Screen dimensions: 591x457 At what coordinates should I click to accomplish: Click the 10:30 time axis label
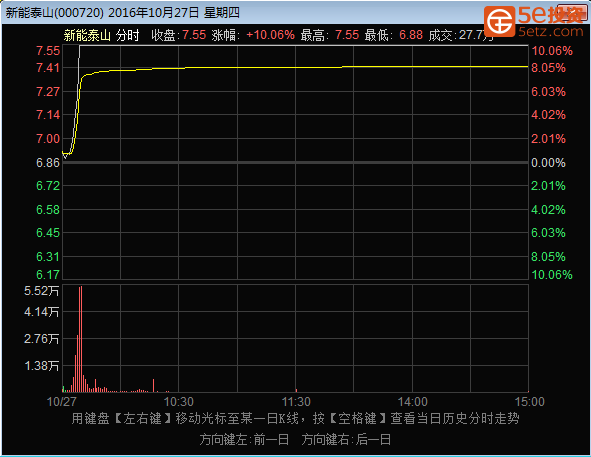click(x=179, y=402)
